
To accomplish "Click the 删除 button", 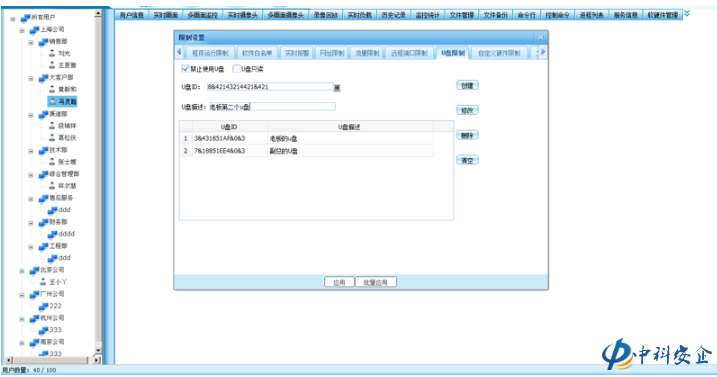I will coord(467,135).
